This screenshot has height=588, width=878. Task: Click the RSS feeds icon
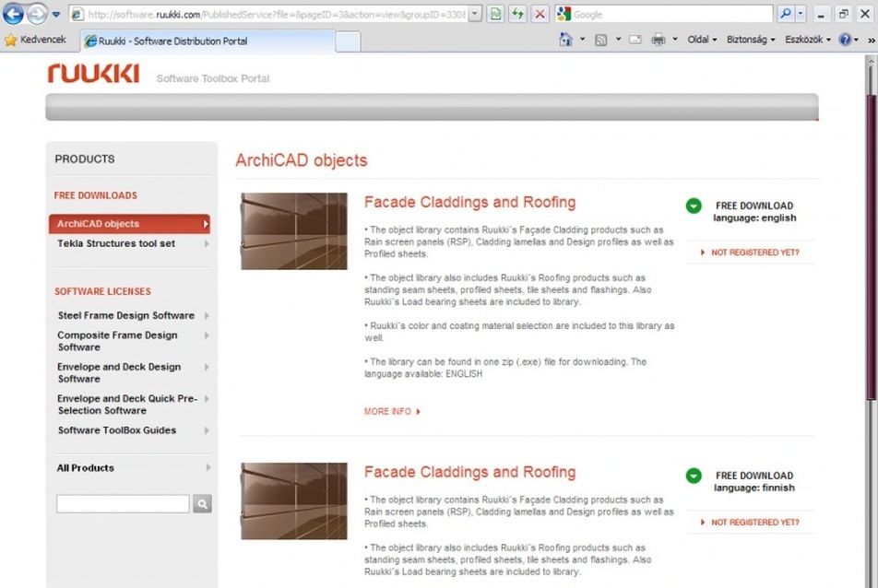pos(600,40)
